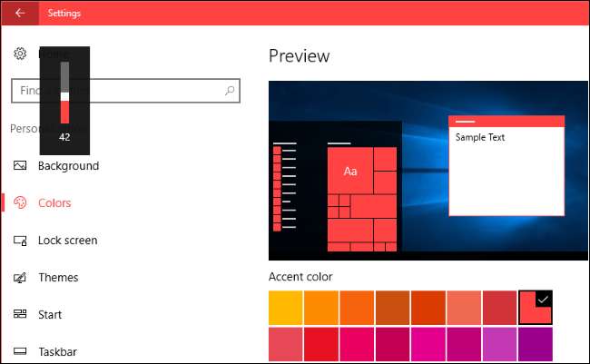This screenshot has width=590, height=364.
Task: Click the Preview desktop thumbnail image
Action: coord(428,170)
